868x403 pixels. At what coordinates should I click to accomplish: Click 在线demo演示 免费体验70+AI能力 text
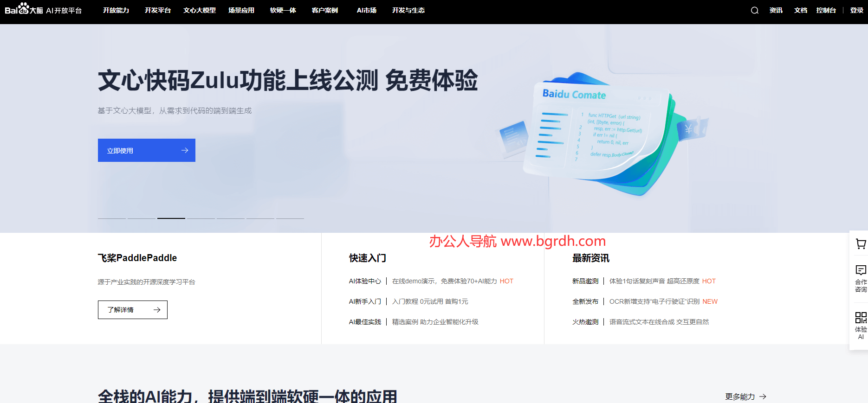[445, 281]
